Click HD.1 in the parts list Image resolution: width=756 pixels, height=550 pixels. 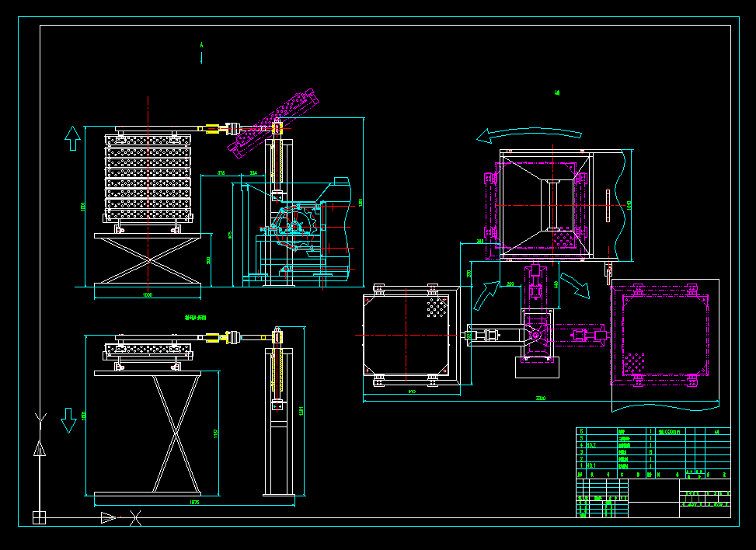click(x=591, y=465)
